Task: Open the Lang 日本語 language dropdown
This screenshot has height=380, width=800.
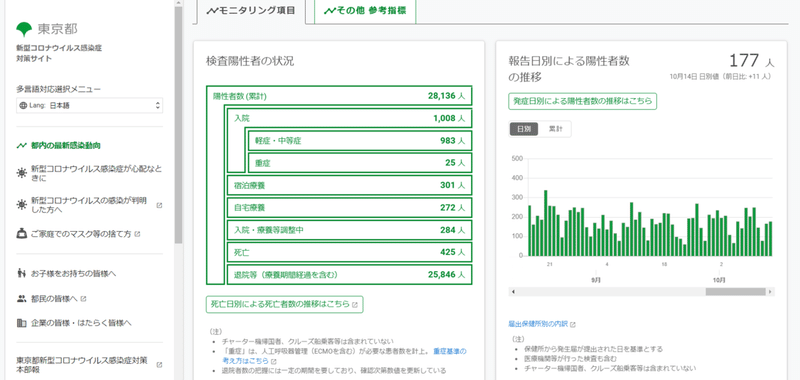Action: 90,106
